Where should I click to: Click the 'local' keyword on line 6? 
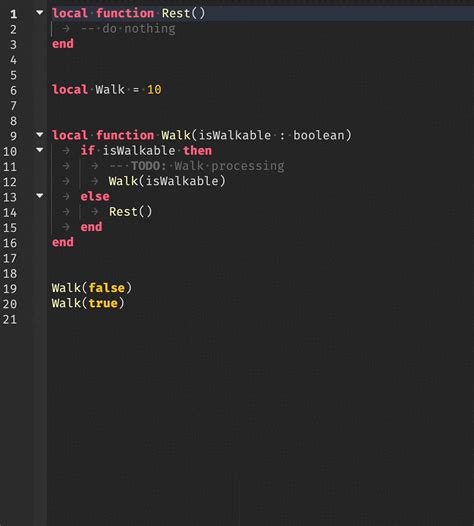70,90
